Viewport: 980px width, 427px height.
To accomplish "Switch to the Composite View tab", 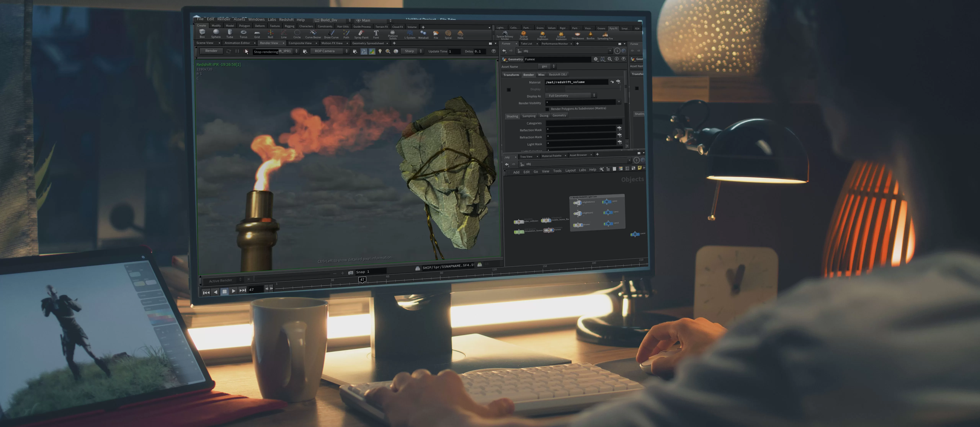I will point(300,43).
